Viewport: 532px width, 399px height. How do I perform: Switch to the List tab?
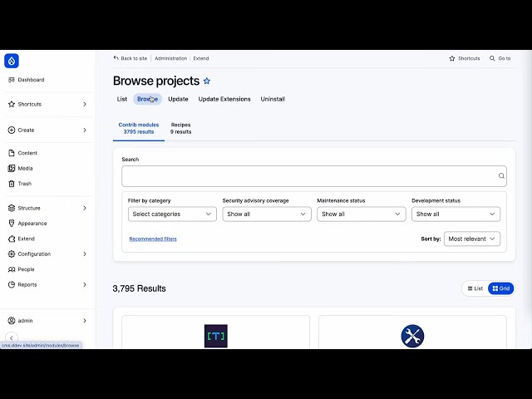click(122, 99)
